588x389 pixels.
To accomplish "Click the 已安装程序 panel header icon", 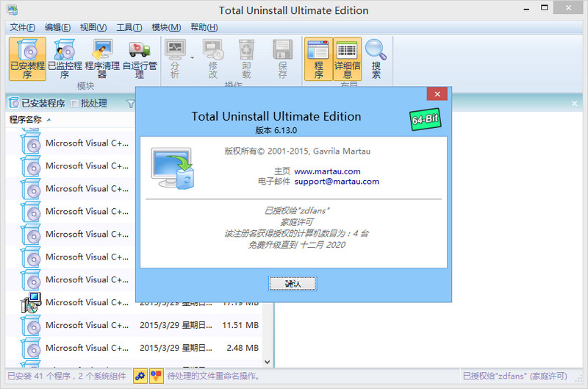I will 13,103.
